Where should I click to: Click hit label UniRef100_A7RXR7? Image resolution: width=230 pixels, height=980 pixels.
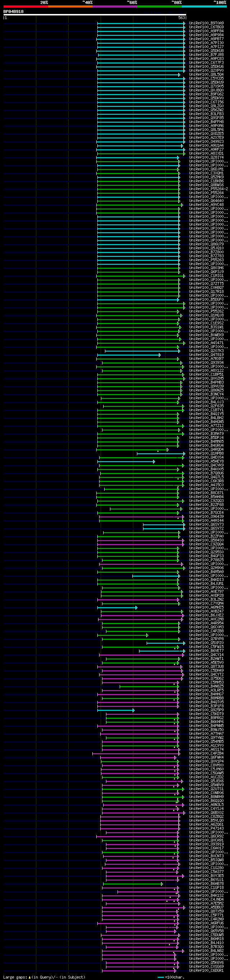[x=206, y=359]
